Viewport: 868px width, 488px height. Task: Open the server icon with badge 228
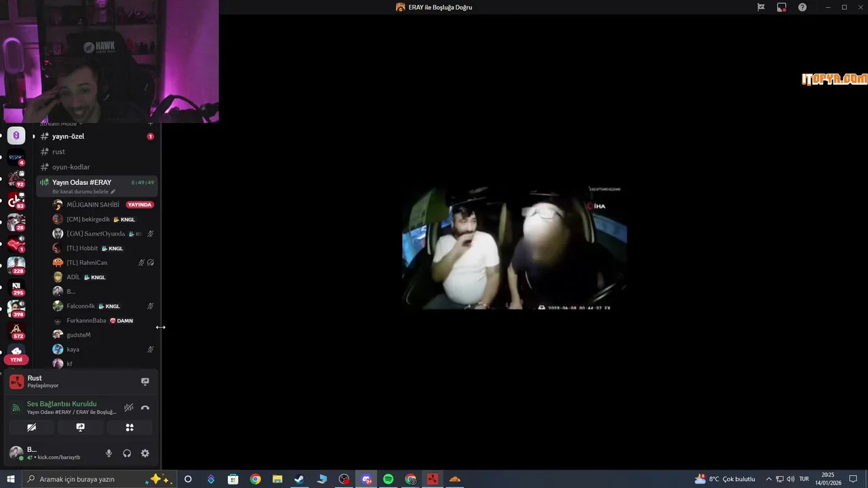16,266
